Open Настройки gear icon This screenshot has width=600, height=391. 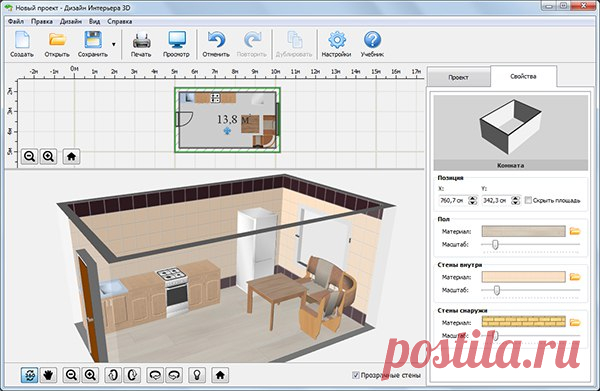pos(337,40)
